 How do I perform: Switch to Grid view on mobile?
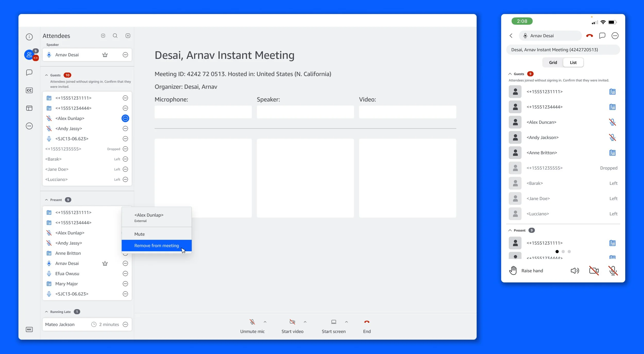[553, 63]
